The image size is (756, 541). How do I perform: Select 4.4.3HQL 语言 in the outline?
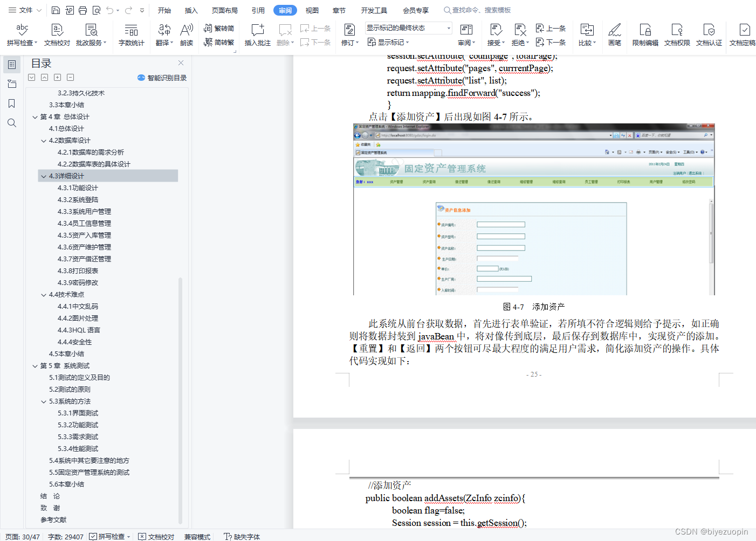tap(79, 330)
